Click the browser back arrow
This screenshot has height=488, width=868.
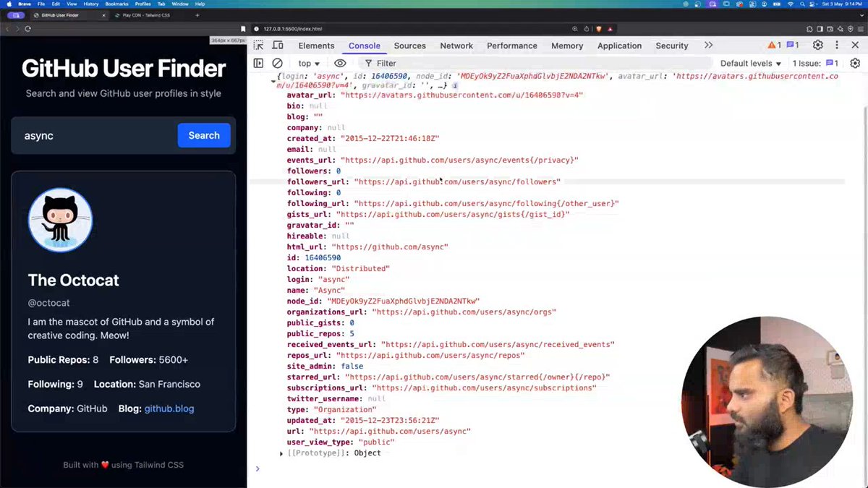(8, 29)
